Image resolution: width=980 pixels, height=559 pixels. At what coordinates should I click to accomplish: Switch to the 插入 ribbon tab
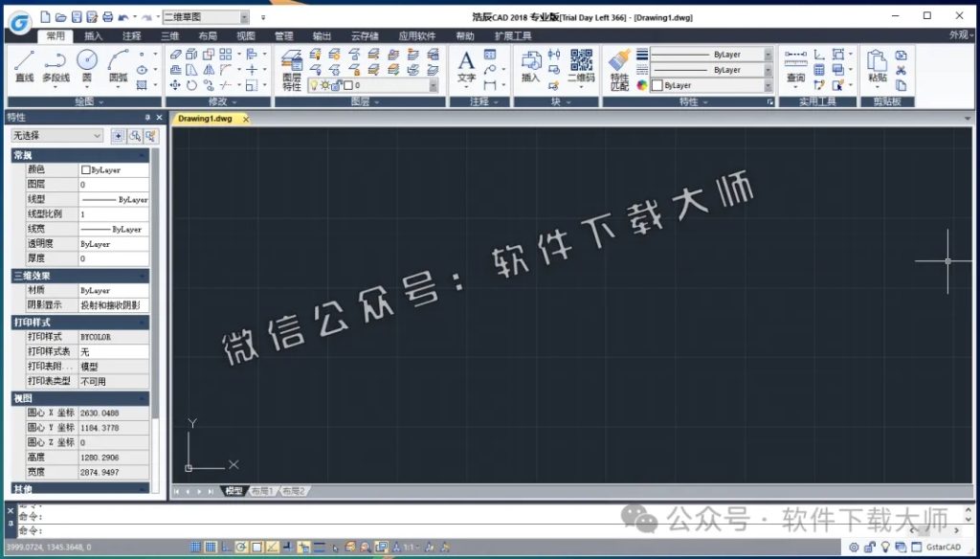point(92,34)
